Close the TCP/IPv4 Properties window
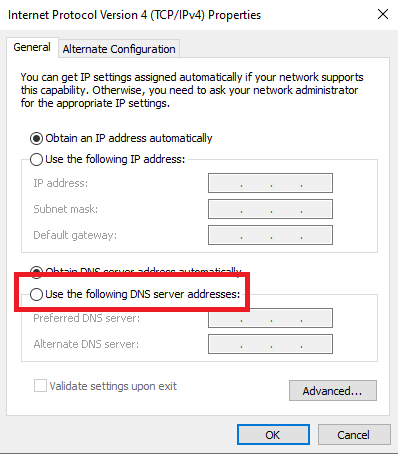The width and height of the screenshot is (398, 455). tap(383, 14)
